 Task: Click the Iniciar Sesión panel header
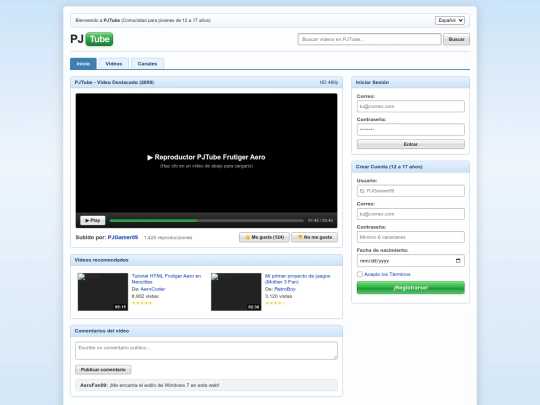(411, 82)
